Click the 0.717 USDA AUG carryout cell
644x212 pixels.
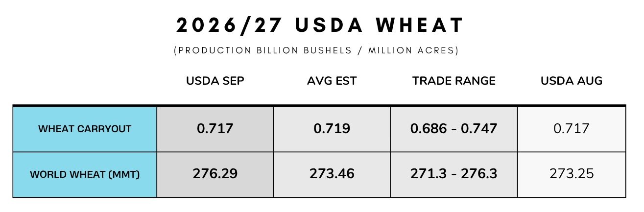[572, 129]
